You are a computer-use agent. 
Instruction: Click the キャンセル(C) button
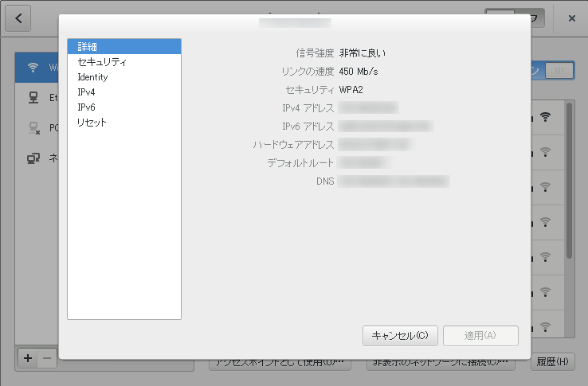pyautogui.click(x=400, y=335)
